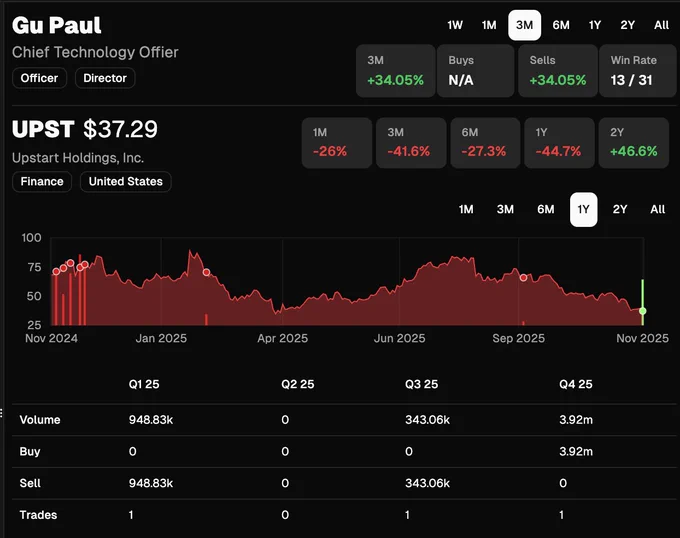Viewport: 680px width, 538px height.
Task: Click red sell marker after Jan 2025
Action: tap(206, 272)
